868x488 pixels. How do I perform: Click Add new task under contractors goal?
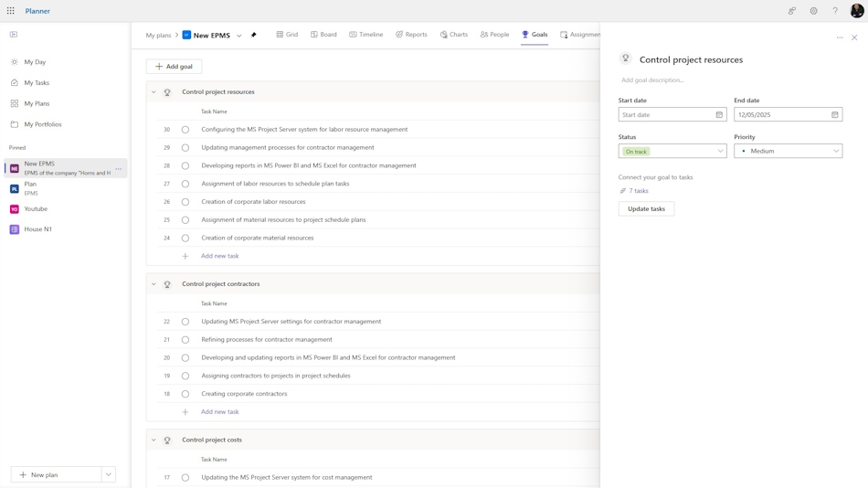(x=220, y=412)
